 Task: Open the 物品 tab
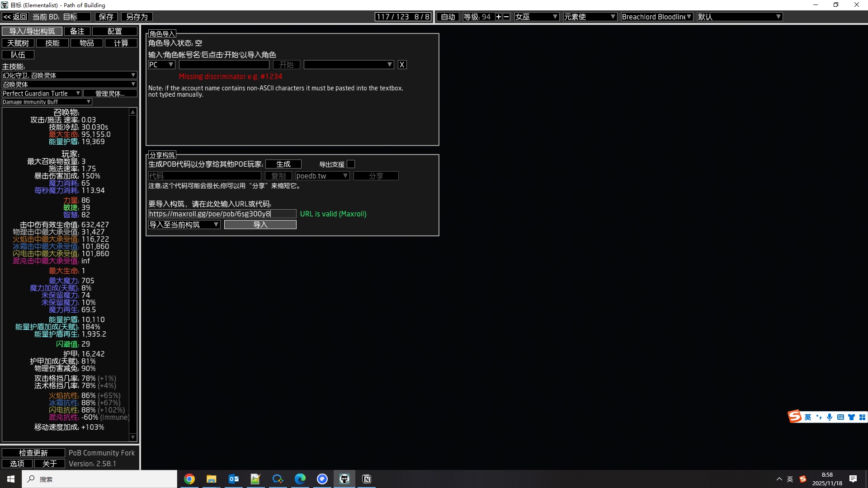click(86, 43)
